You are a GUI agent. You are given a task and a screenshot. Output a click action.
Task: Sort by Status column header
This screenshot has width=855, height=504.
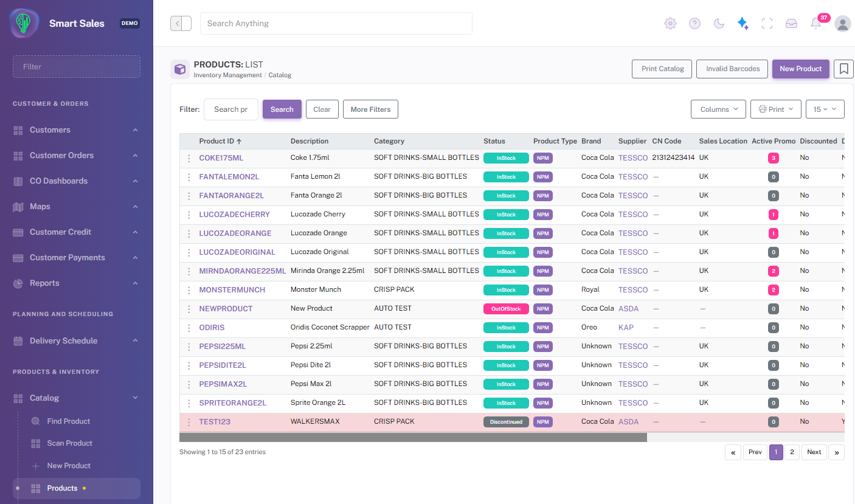[494, 141]
